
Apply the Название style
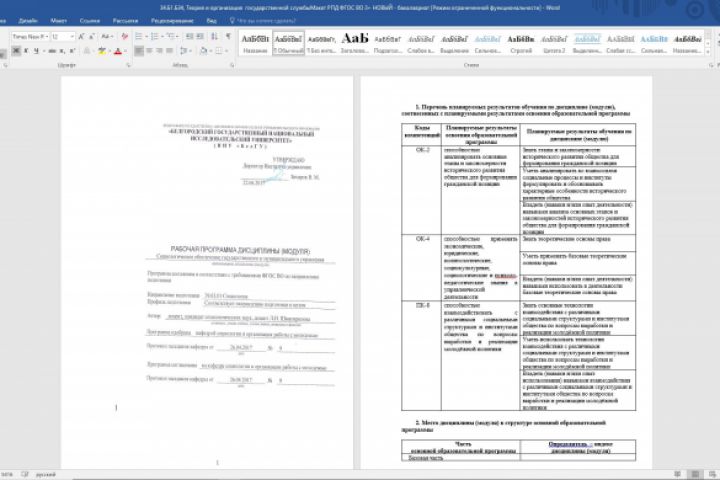(255, 43)
